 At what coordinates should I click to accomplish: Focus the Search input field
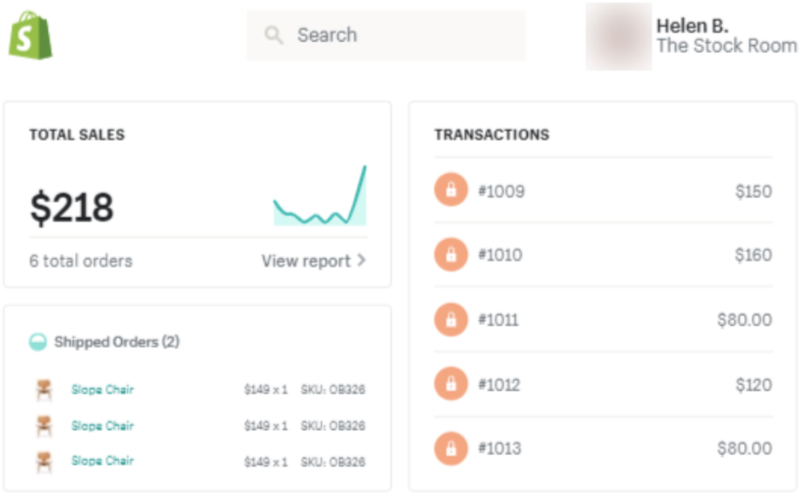click(386, 35)
